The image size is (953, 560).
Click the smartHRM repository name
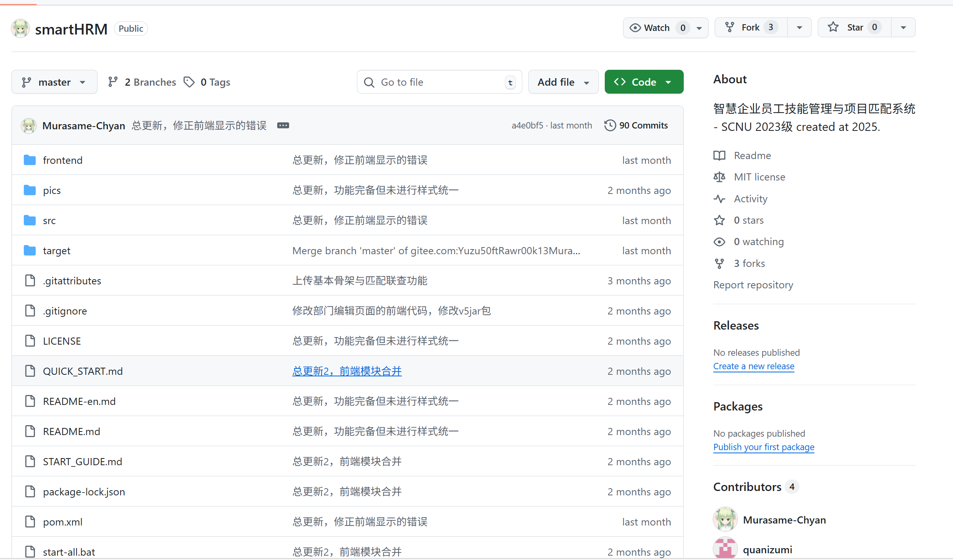tap(71, 29)
